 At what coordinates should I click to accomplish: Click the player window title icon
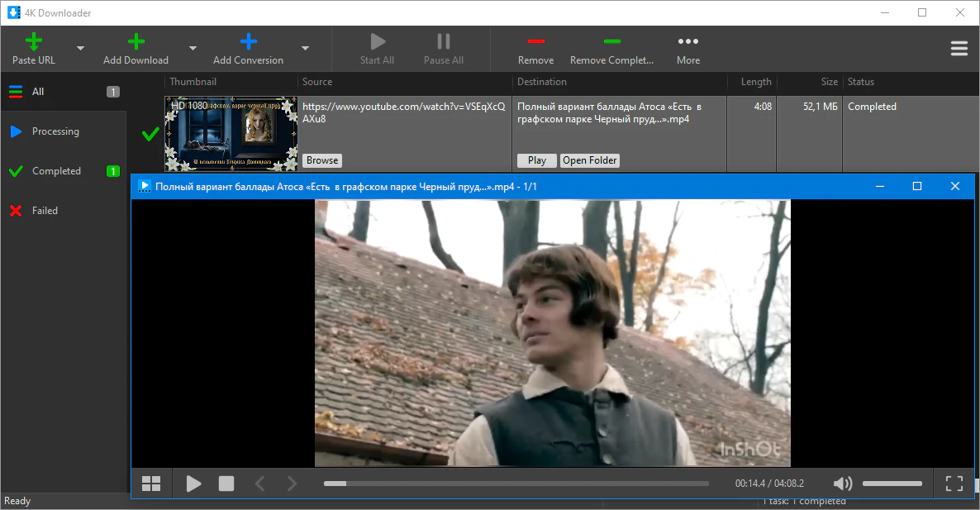click(145, 186)
